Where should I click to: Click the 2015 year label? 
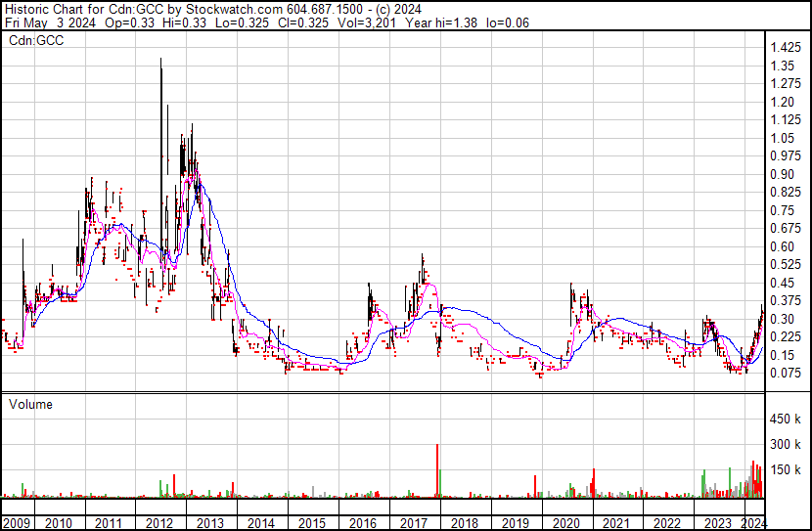[x=312, y=523]
